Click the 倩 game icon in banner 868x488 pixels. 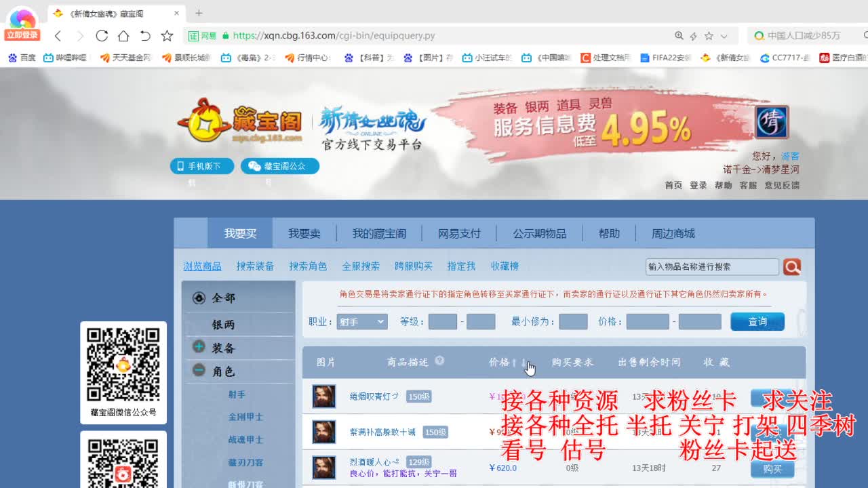pos(772,122)
